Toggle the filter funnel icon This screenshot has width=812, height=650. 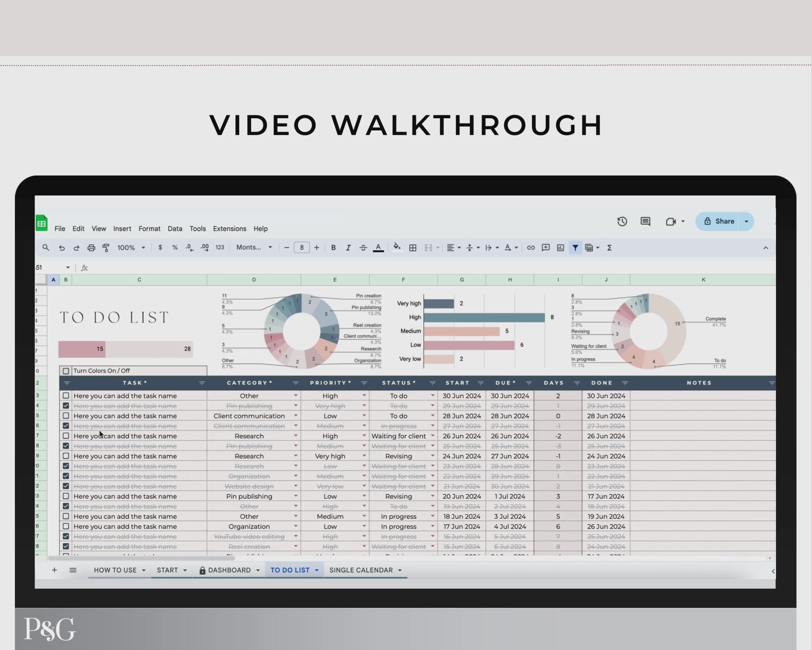coord(575,248)
